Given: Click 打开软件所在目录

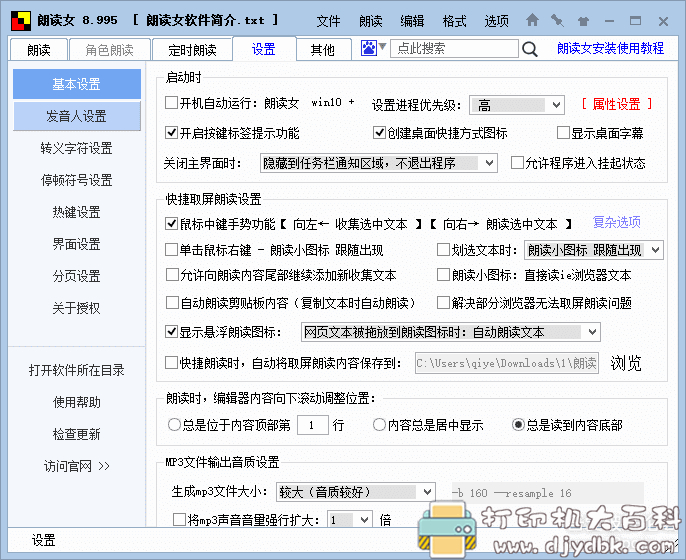Looking at the screenshot, I should pos(77,370).
